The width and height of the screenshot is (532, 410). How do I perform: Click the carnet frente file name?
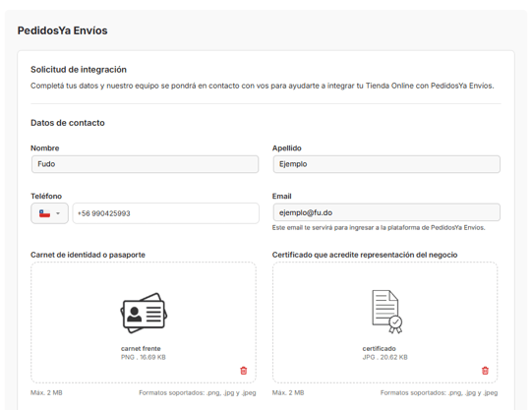coord(141,348)
